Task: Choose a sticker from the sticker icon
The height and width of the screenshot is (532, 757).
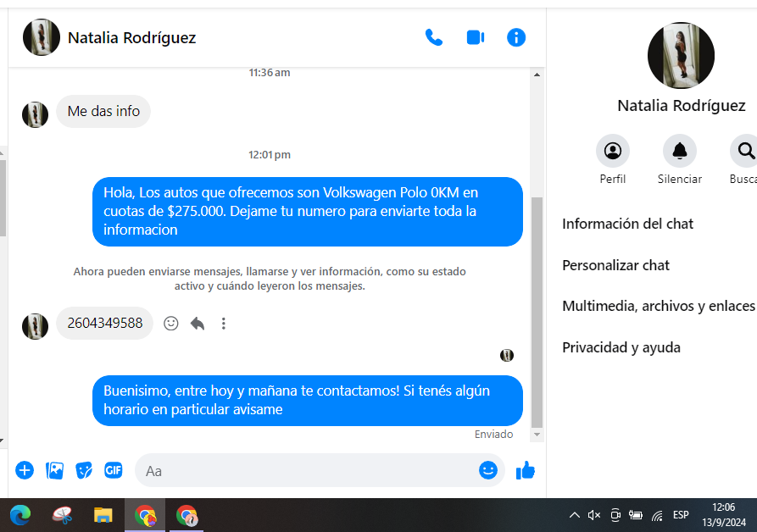Action: pyautogui.click(x=84, y=470)
